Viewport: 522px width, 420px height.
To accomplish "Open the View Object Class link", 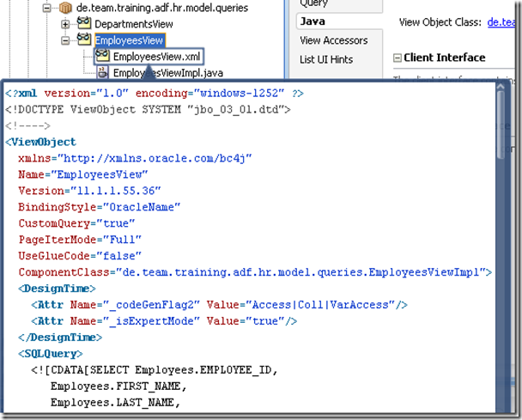I will pyautogui.click(x=503, y=21).
